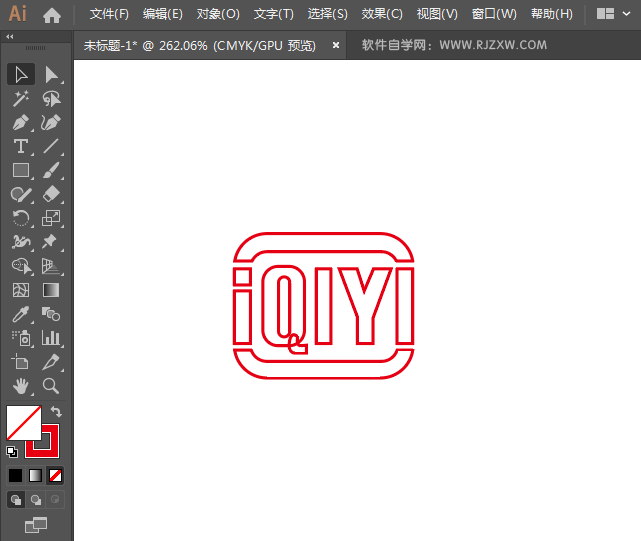
Task: Close the 未标题-1* document tab
Action: [336, 45]
